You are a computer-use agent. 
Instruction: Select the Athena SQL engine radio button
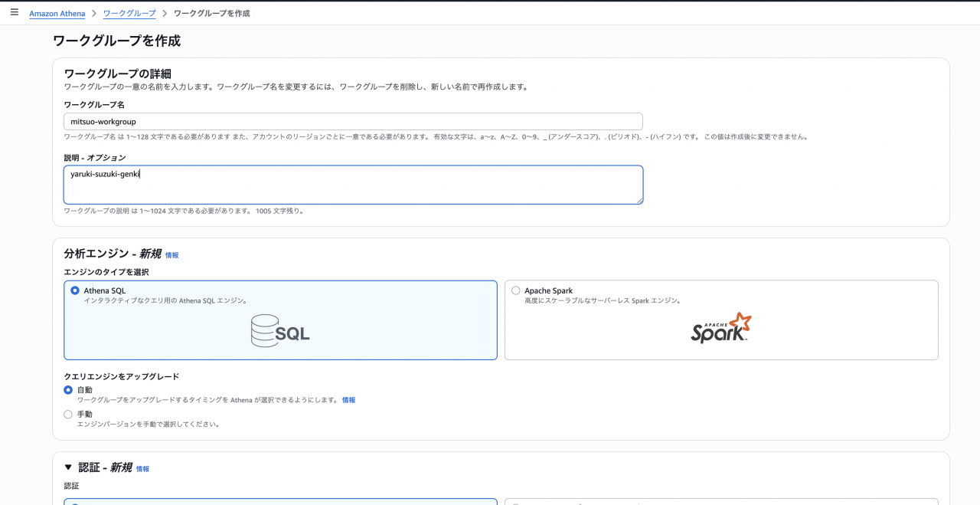click(x=75, y=290)
